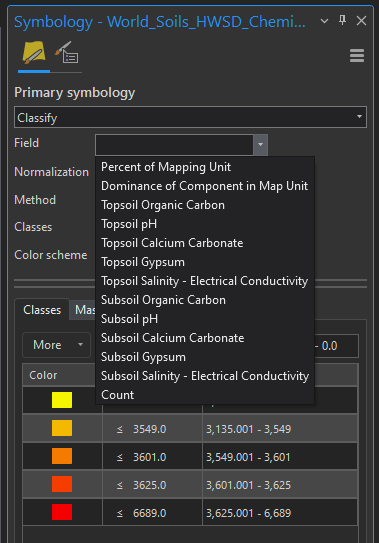
Task: Pick Topsoil Salinity - Electrical Conductivity
Action: pos(204,281)
